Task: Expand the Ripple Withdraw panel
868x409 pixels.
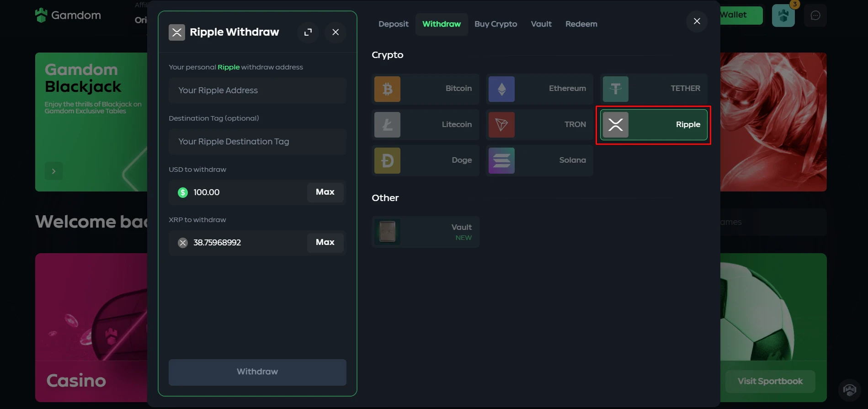Action: (x=308, y=32)
